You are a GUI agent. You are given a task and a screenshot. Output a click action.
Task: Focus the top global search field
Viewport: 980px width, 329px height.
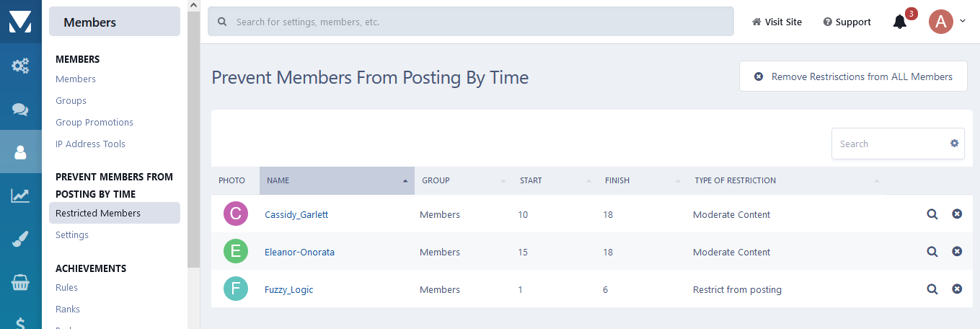(470, 22)
